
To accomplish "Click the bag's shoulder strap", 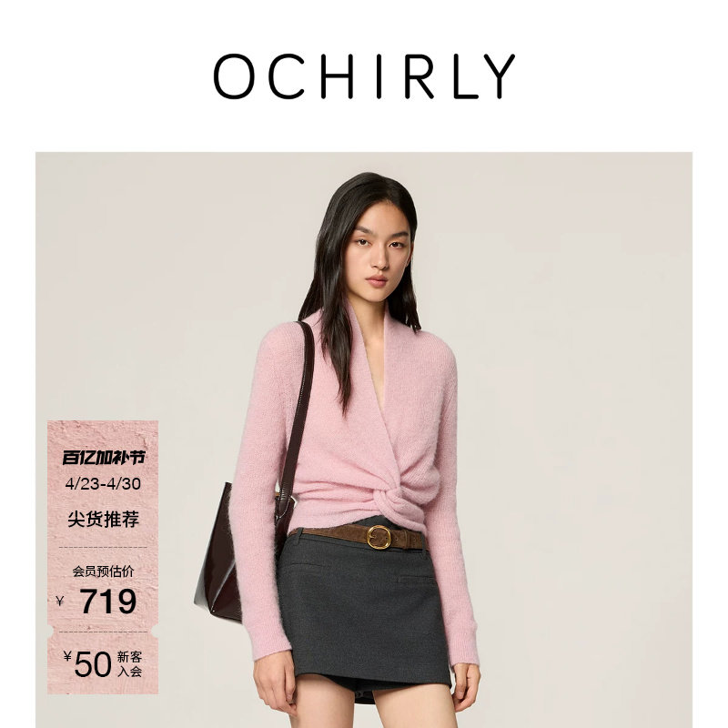I will click(299, 409).
